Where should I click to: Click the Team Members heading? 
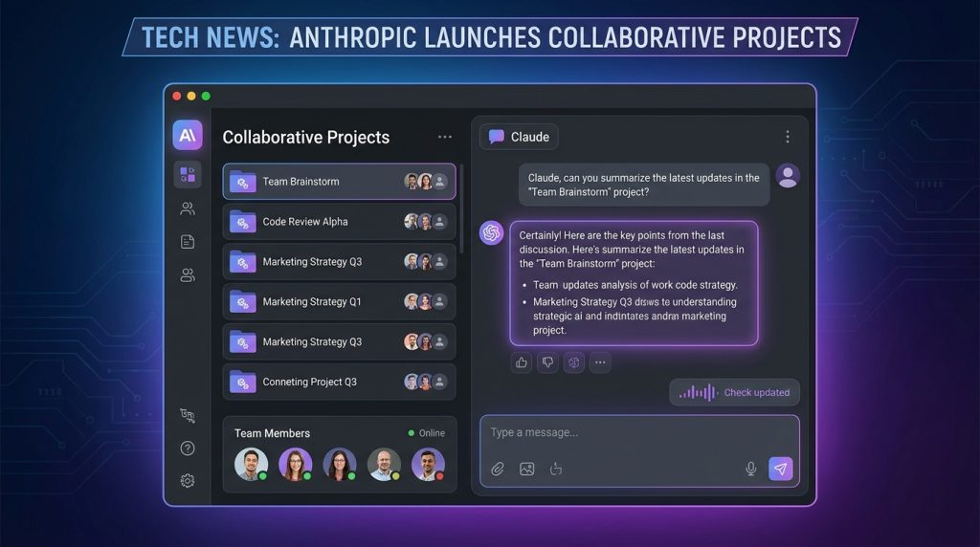pyautogui.click(x=272, y=433)
